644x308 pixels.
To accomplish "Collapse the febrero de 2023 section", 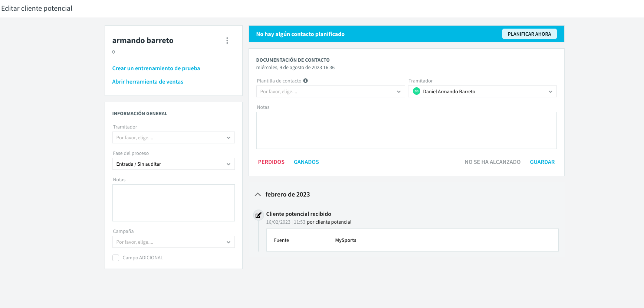I will [x=258, y=194].
